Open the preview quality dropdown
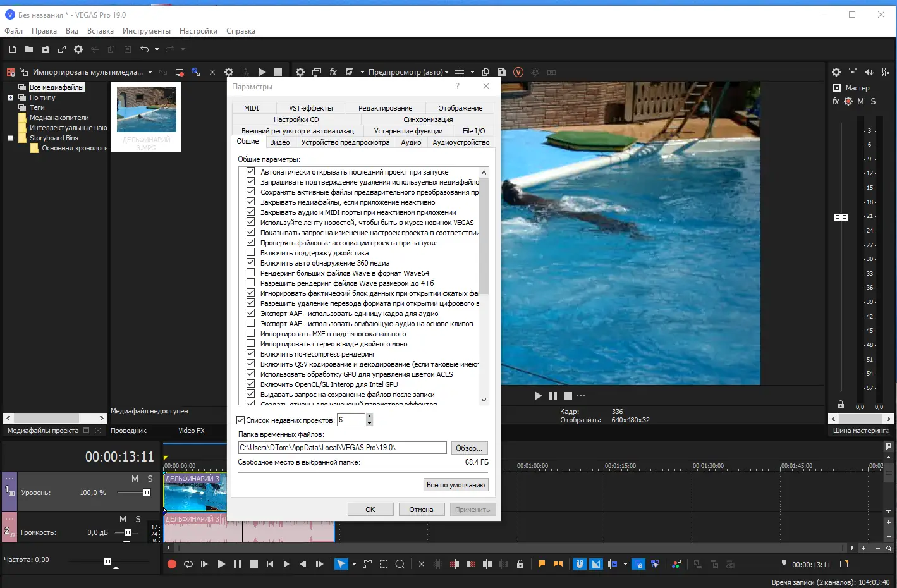Image resolution: width=897 pixels, height=588 pixels. point(408,72)
